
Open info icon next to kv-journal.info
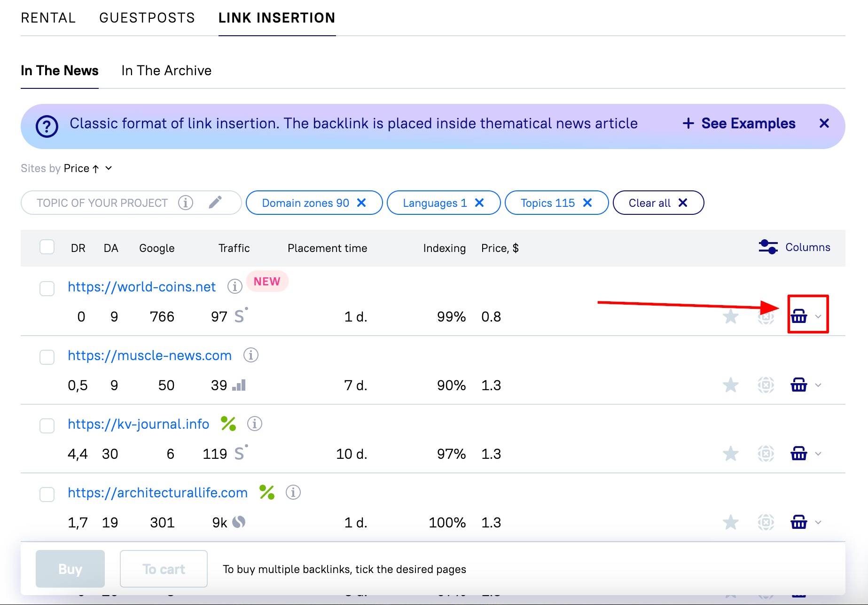(x=255, y=424)
